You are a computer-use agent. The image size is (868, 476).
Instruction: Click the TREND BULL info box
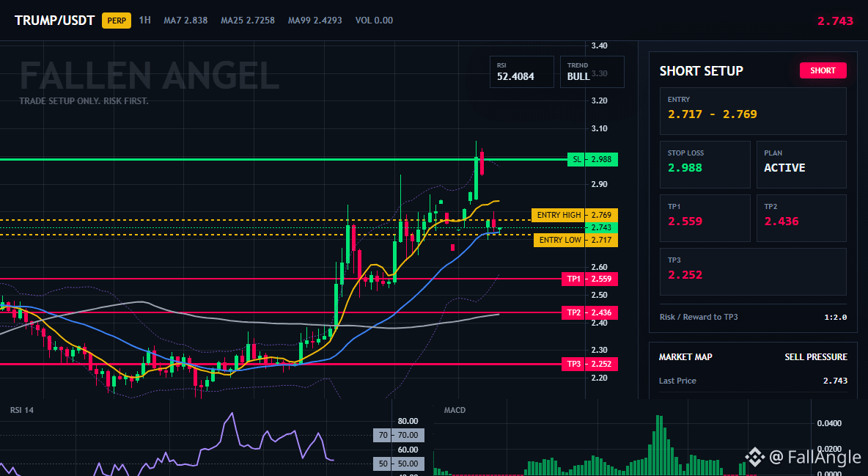click(x=592, y=71)
